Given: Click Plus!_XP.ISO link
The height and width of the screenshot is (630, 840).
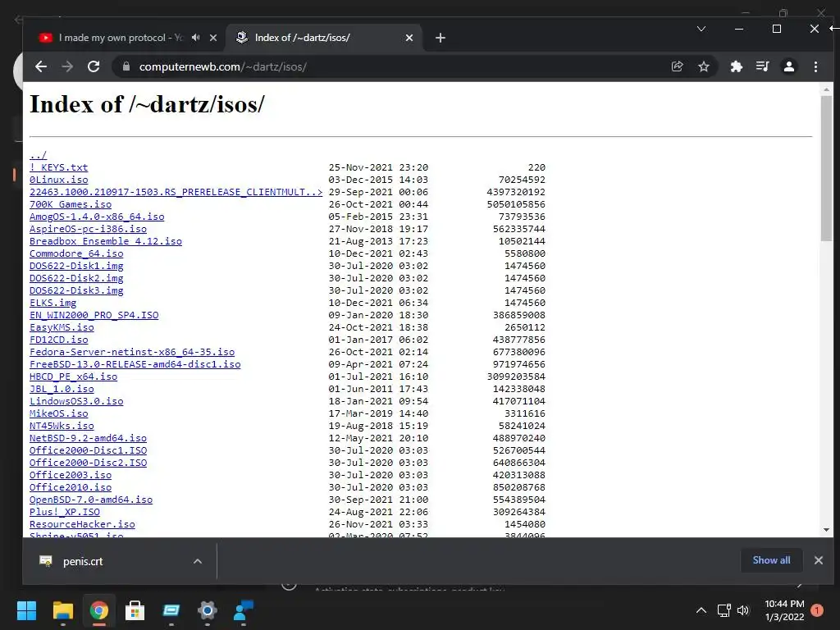Looking at the screenshot, I should 64,513.
